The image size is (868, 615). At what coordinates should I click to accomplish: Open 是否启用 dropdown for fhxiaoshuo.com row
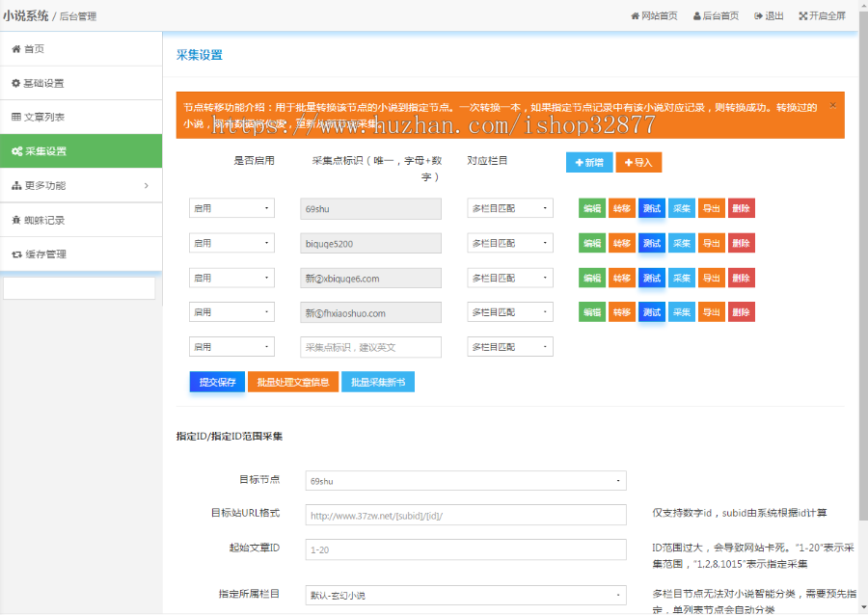231,312
